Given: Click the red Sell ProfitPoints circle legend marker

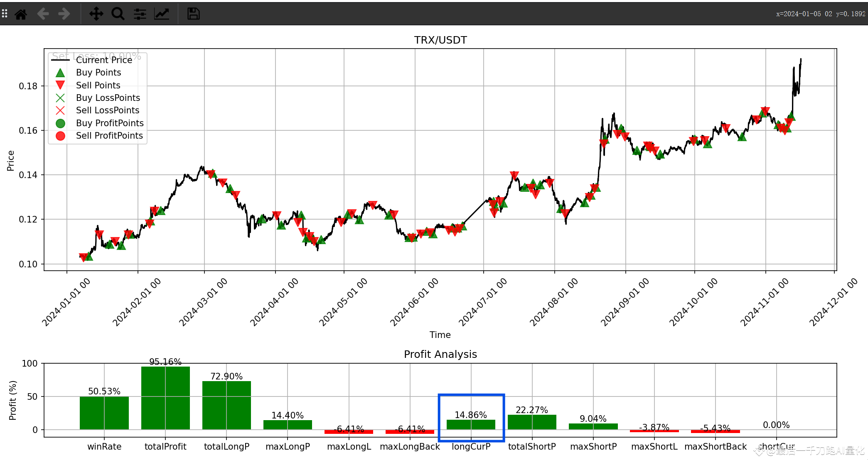Looking at the screenshot, I should click(60, 136).
